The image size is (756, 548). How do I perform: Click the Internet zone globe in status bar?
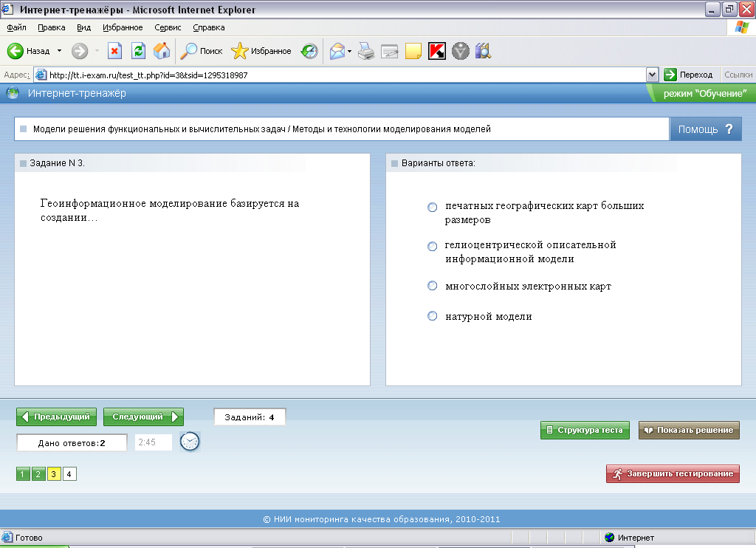pyautogui.click(x=609, y=538)
